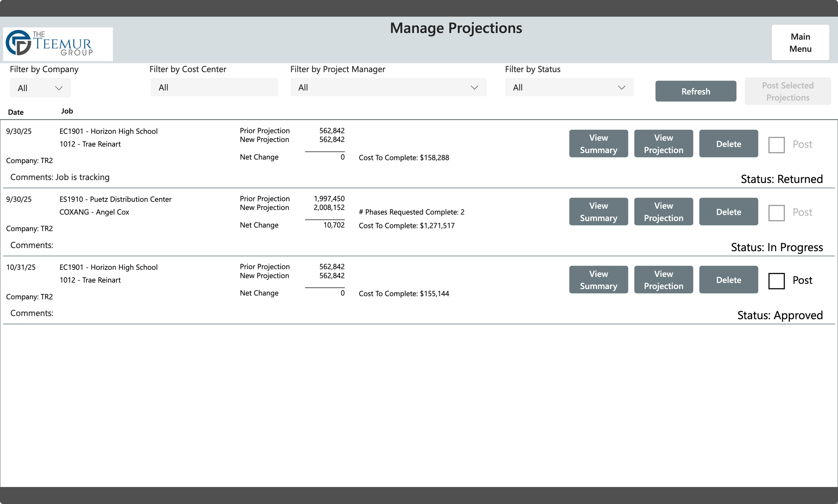This screenshot has height=504, width=838.
Task: View Summary for Puetz Distribution Center
Action: (x=598, y=212)
